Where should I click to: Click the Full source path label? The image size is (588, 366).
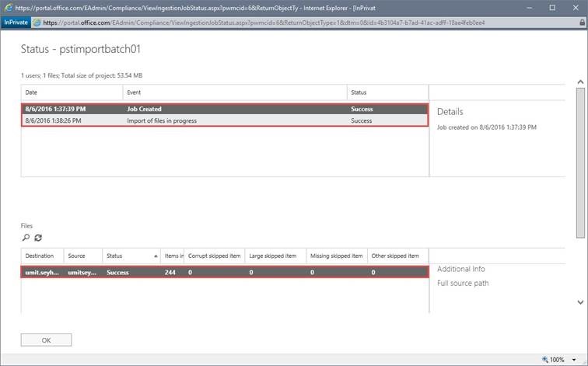(463, 283)
